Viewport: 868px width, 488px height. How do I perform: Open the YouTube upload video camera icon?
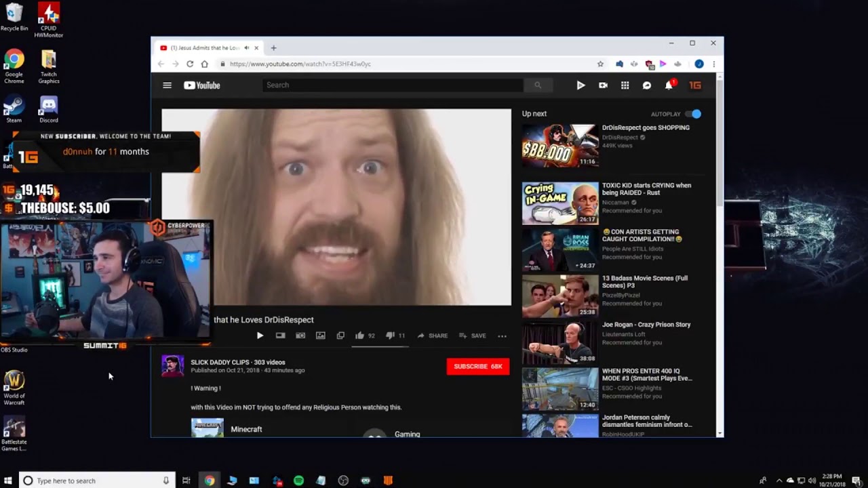point(603,85)
